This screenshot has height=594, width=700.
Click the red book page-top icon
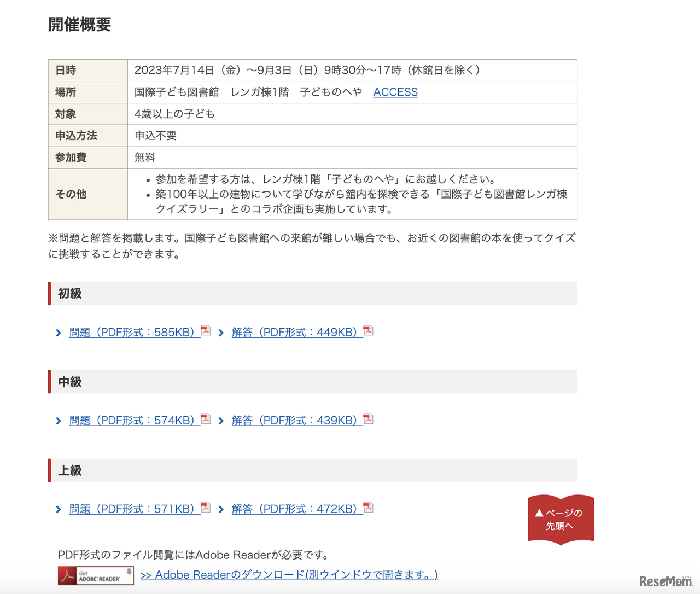[x=561, y=519]
